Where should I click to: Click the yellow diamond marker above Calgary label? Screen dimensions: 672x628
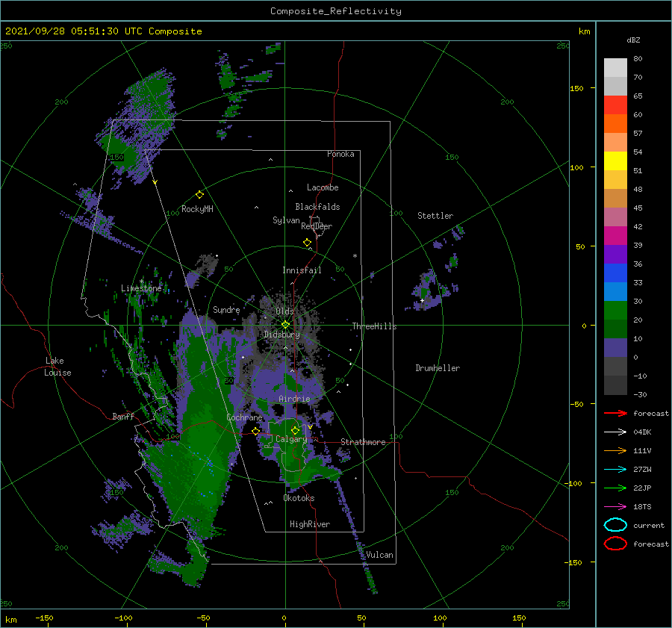point(295,430)
